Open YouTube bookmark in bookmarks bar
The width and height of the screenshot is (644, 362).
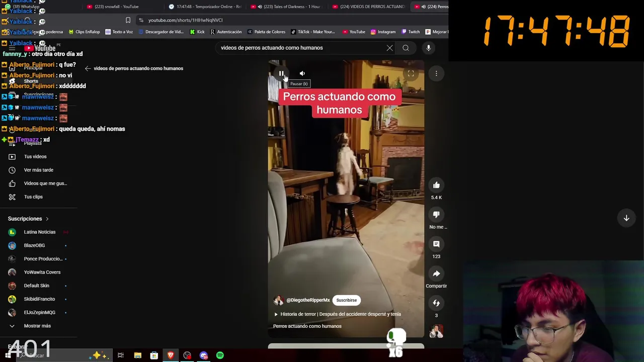[354, 32]
